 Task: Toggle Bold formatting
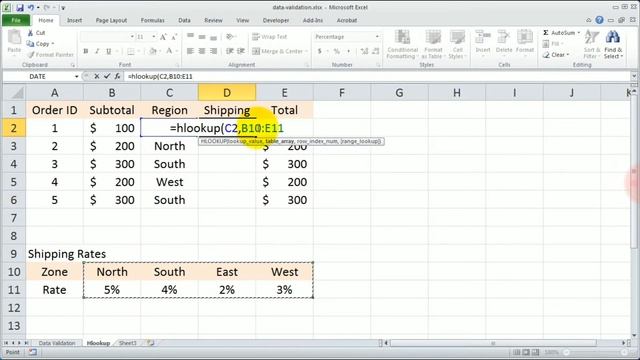click(86, 51)
